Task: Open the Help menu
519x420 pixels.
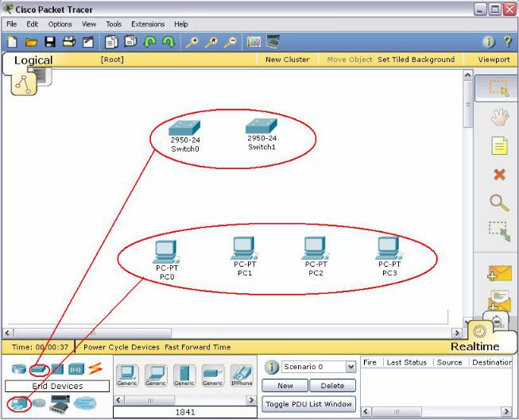Action: (181, 25)
